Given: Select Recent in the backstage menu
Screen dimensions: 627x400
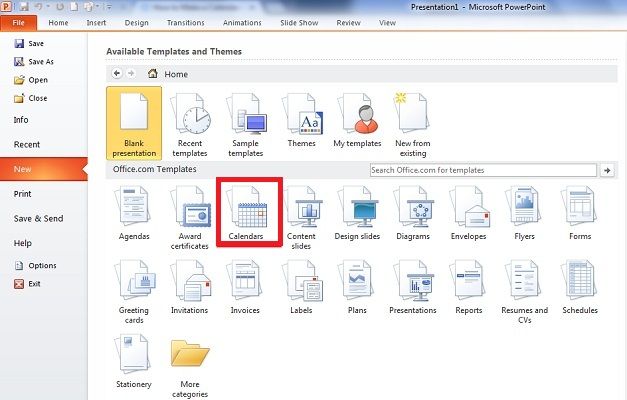Looking at the screenshot, I should click(x=27, y=144).
